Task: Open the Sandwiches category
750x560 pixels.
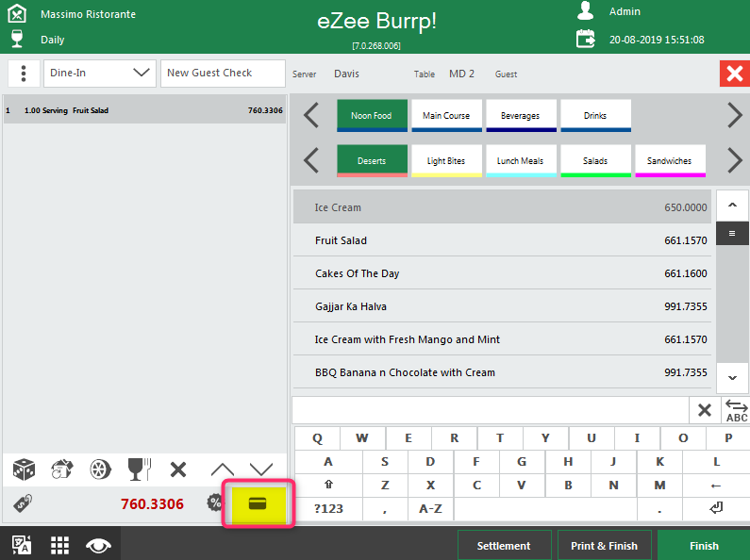Action: [670, 160]
